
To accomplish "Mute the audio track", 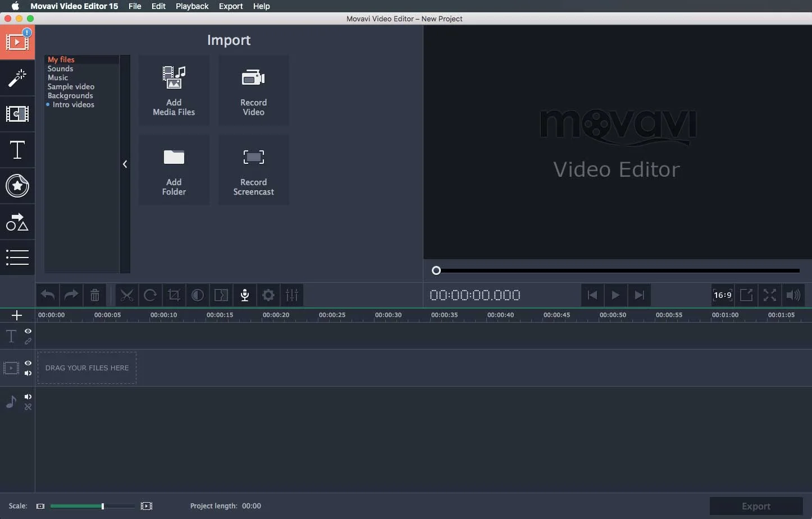I will pyautogui.click(x=28, y=397).
